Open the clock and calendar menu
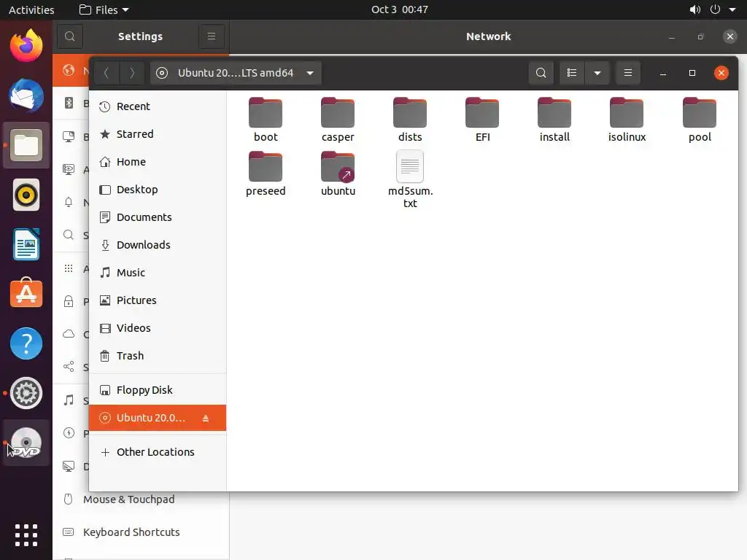747x560 pixels. coord(399,9)
